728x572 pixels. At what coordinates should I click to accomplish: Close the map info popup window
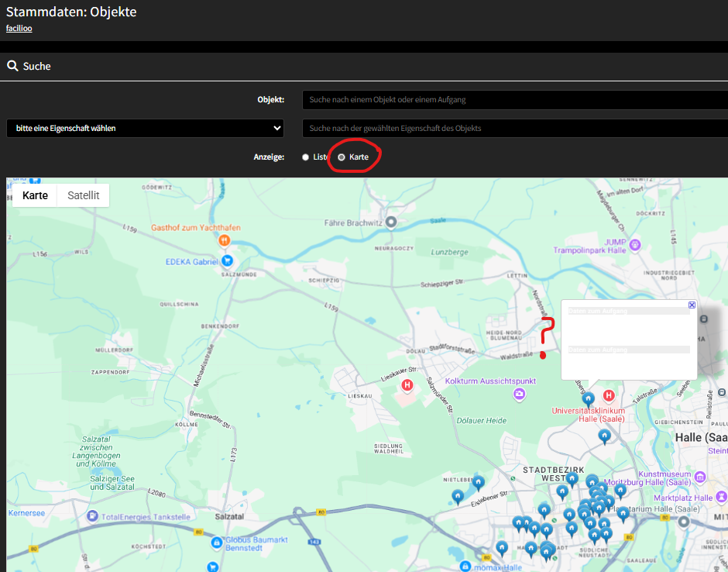(x=692, y=305)
